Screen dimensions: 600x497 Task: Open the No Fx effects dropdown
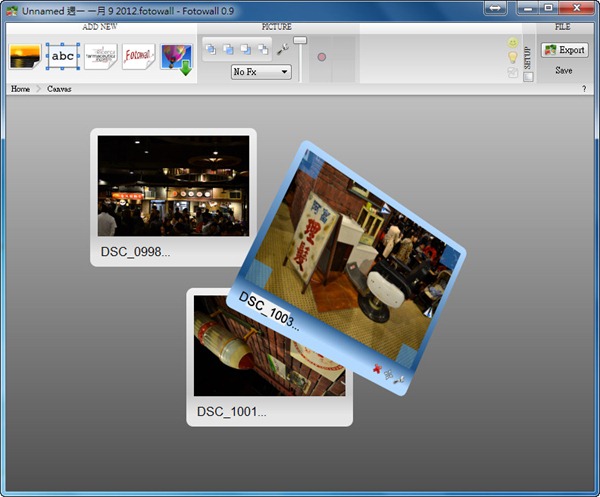[260, 72]
